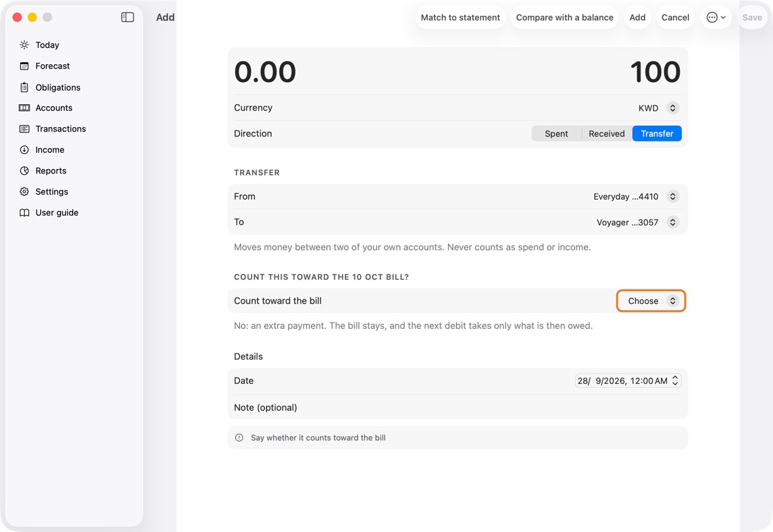Click the Settings gear icon
Screen dimensions: 773x532
(24, 192)
